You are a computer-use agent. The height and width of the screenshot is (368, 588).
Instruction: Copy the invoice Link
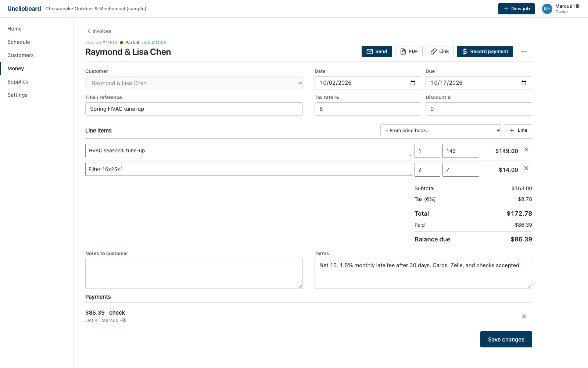[440, 52]
